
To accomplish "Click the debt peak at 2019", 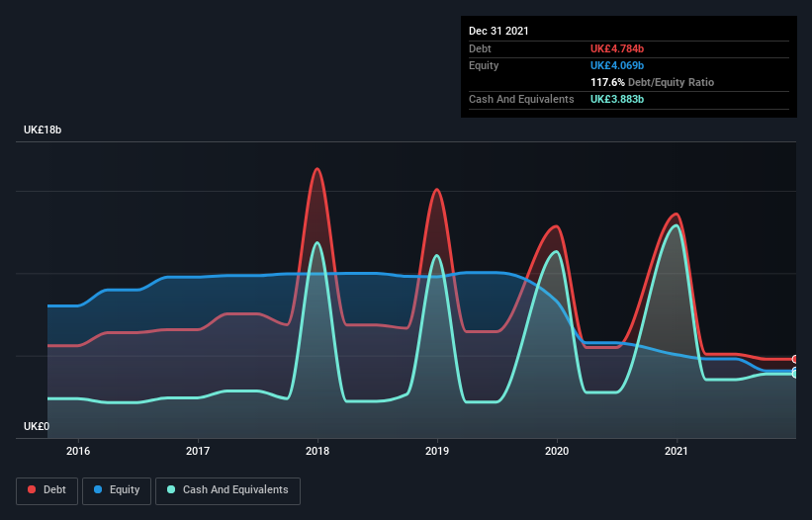I will [x=437, y=190].
